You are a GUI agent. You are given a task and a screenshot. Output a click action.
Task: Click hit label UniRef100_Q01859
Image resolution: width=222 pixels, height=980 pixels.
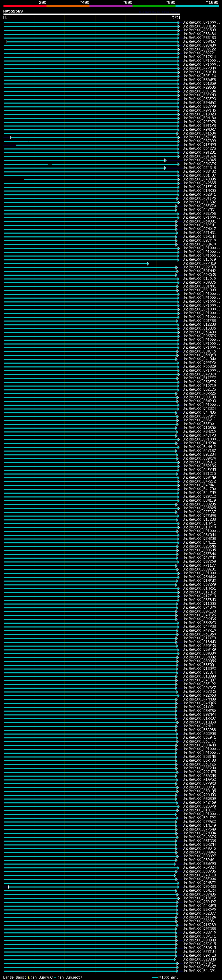tap(199, 84)
